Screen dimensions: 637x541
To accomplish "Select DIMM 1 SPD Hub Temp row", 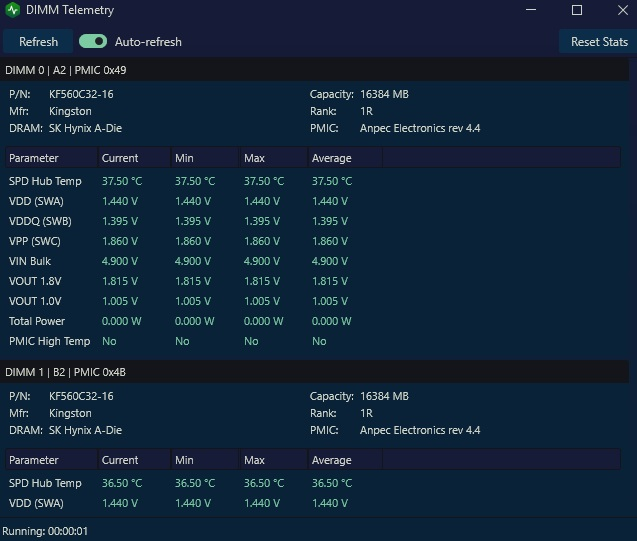I will pos(313,483).
